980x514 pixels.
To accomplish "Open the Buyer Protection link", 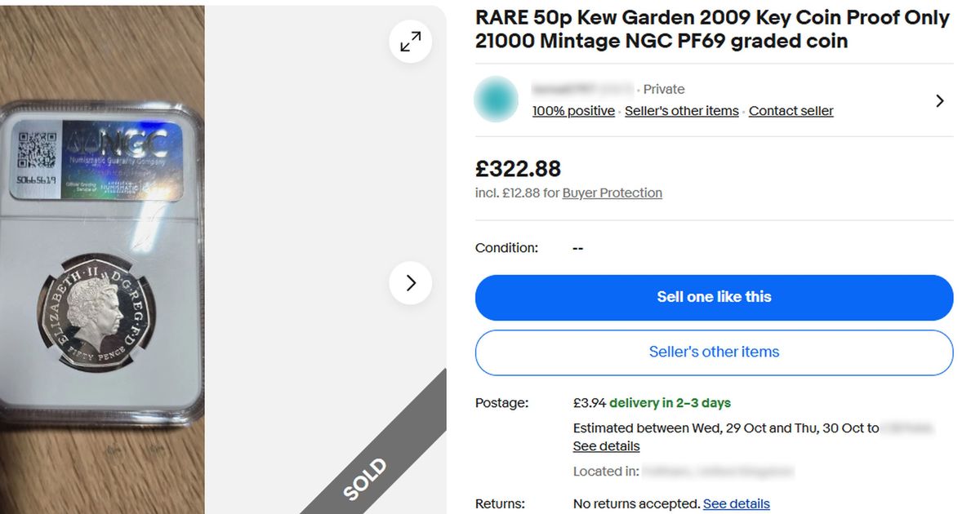I will pos(612,193).
